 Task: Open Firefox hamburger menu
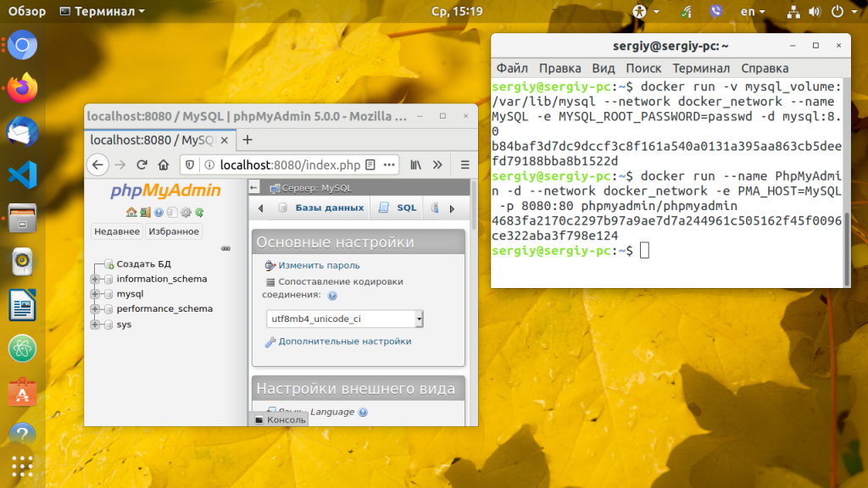pos(465,165)
